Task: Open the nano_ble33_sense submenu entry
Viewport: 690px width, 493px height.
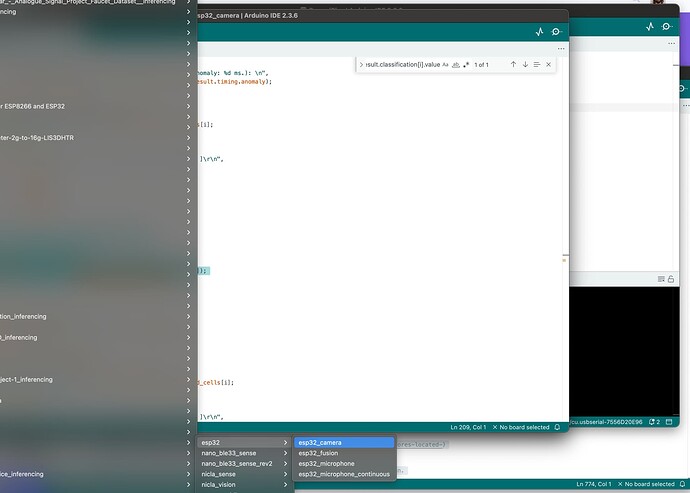Action: tap(245, 453)
